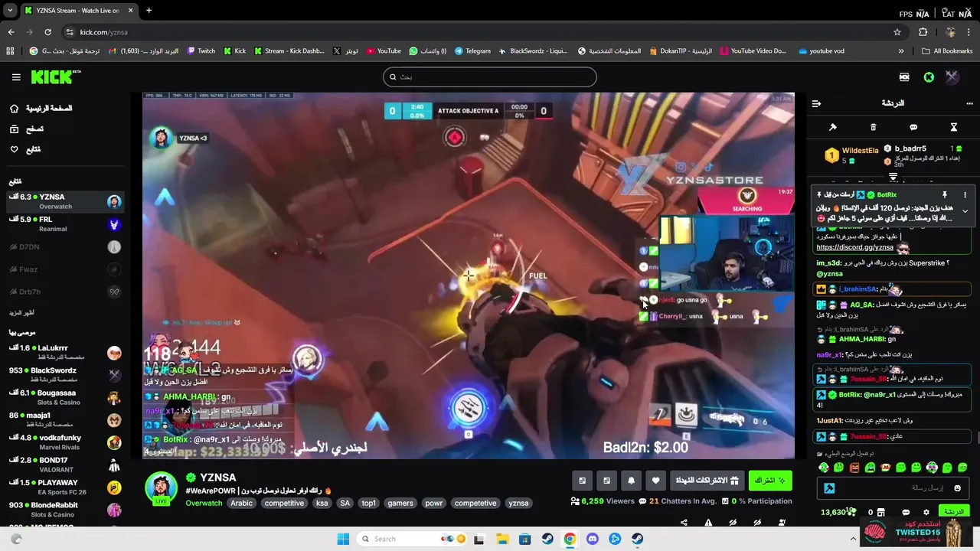
Task: Open chat options three-dot menu
Action: [969, 103]
